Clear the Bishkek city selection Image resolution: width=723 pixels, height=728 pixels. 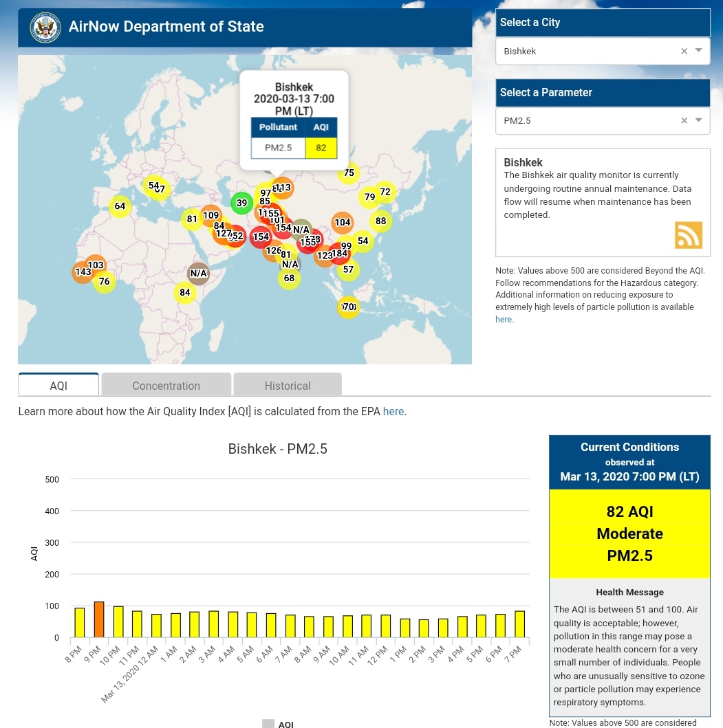point(684,52)
